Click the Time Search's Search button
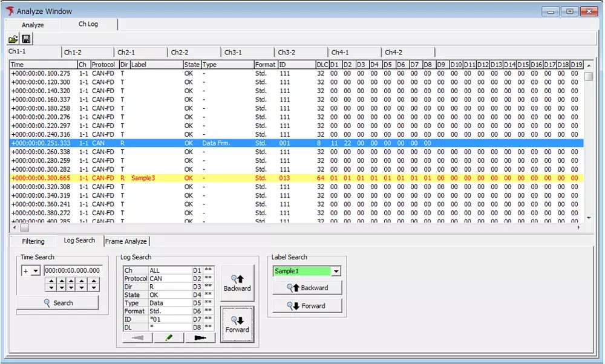605x364 pixels. [58, 303]
